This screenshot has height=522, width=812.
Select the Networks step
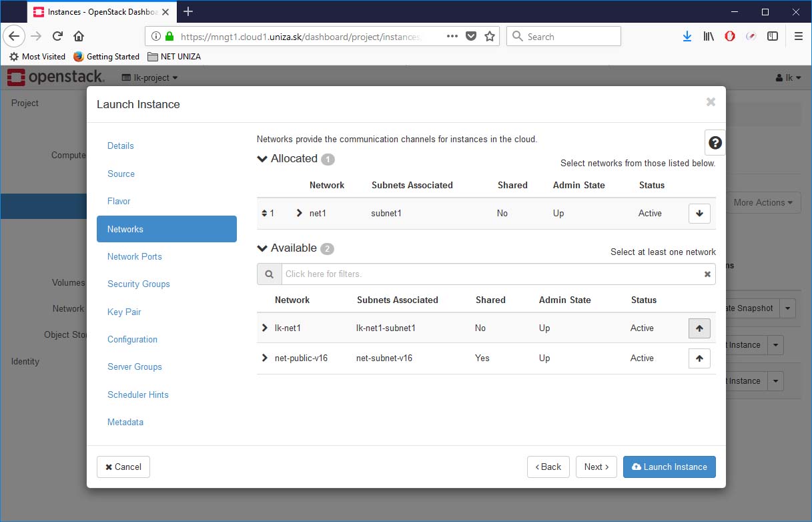coord(167,229)
